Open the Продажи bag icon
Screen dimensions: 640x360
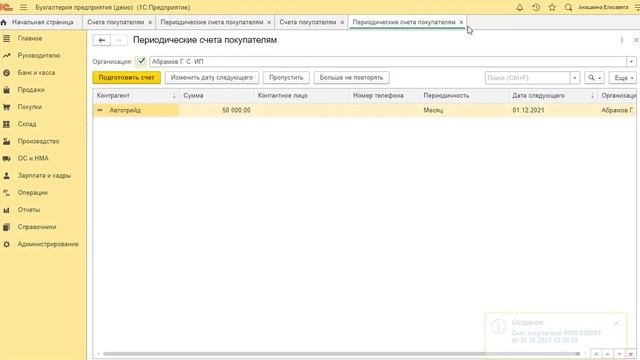point(6,90)
